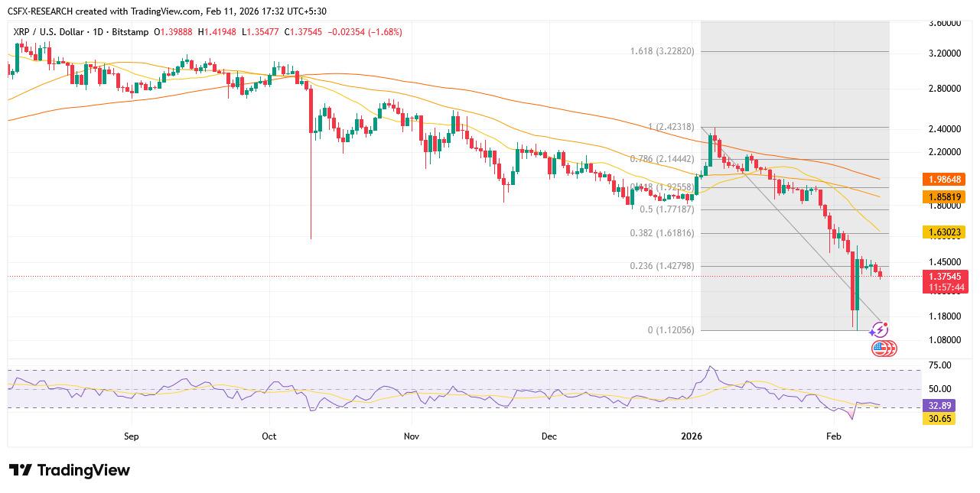The height and width of the screenshot is (493, 980).
Task: Select the 0.236 (1.42798) Fibonacci label
Action: [x=662, y=266]
